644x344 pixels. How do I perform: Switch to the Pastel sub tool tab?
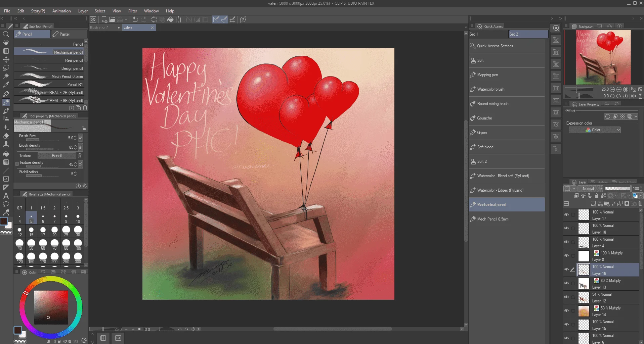click(x=69, y=34)
